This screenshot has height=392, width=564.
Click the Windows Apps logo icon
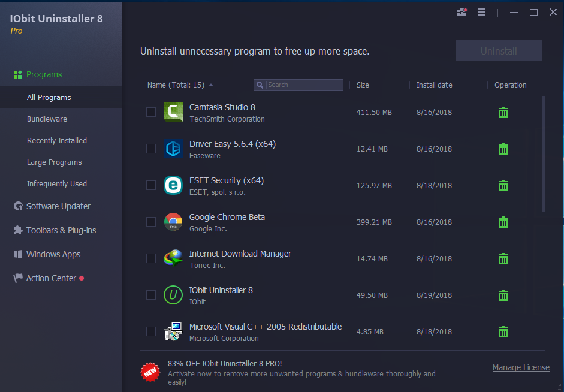(x=18, y=254)
